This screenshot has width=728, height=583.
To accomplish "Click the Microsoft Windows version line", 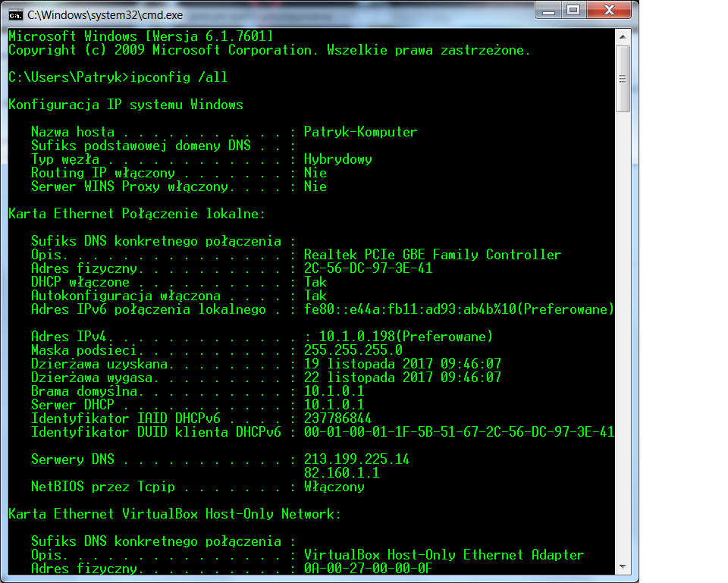I will coord(141,36).
